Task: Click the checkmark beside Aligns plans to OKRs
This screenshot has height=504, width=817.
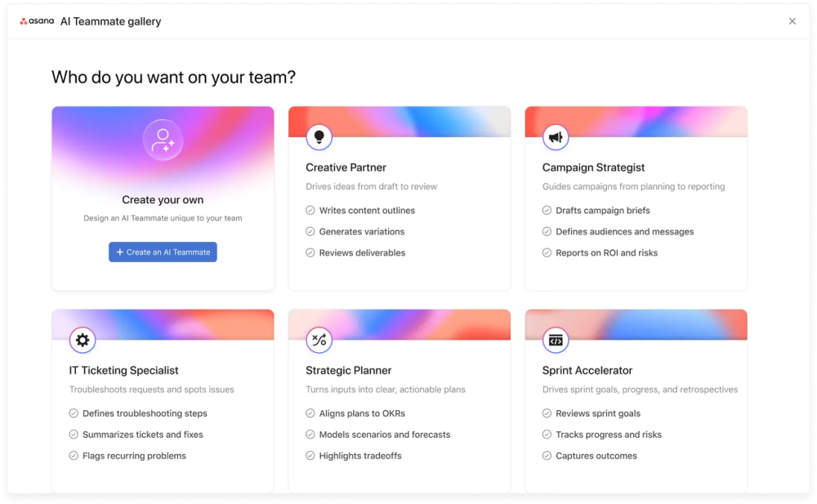Action: [310, 413]
